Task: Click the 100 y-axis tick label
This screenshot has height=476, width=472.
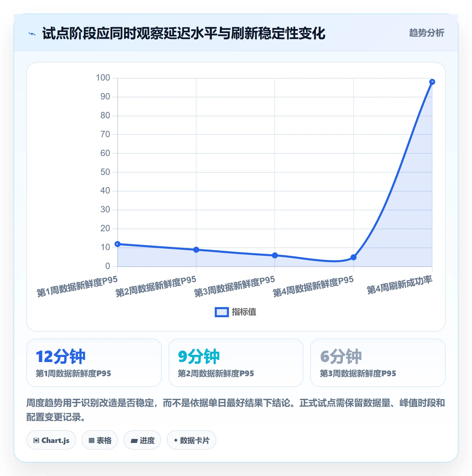Action: (103, 78)
